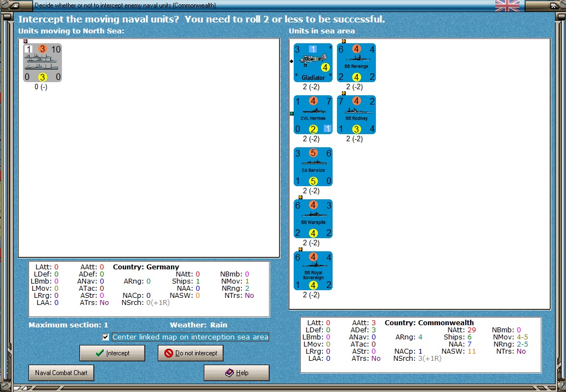
Task: Click the CA Berwick cruiser counter
Action: pyautogui.click(x=313, y=166)
